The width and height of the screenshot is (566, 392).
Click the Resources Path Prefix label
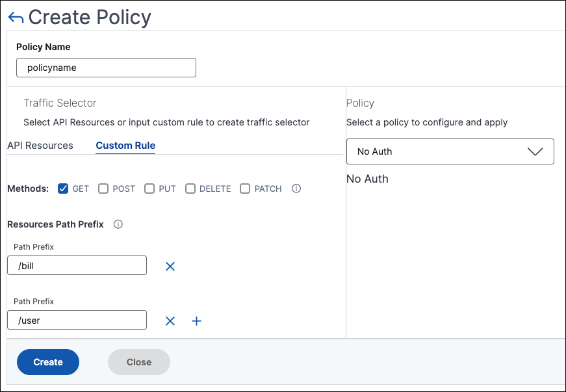pyautogui.click(x=55, y=224)
